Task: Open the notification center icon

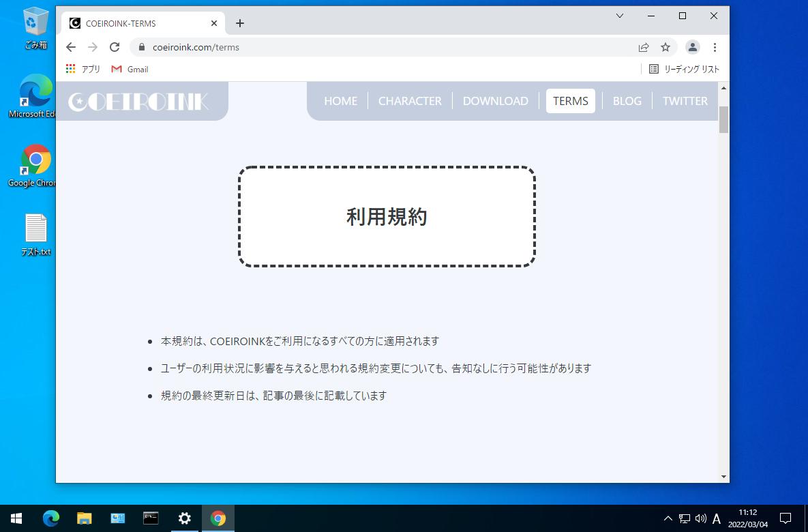Action: point(785,518)
